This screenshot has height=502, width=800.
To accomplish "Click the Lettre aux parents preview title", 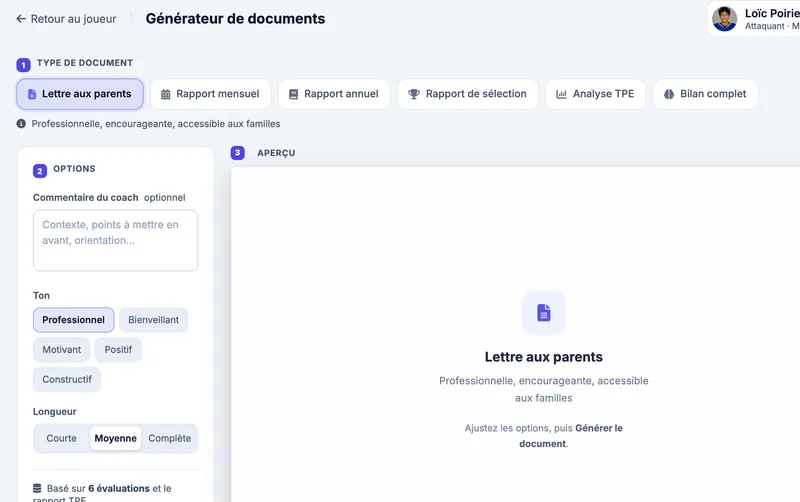I will pyautogui.click(x=544, y=357).
